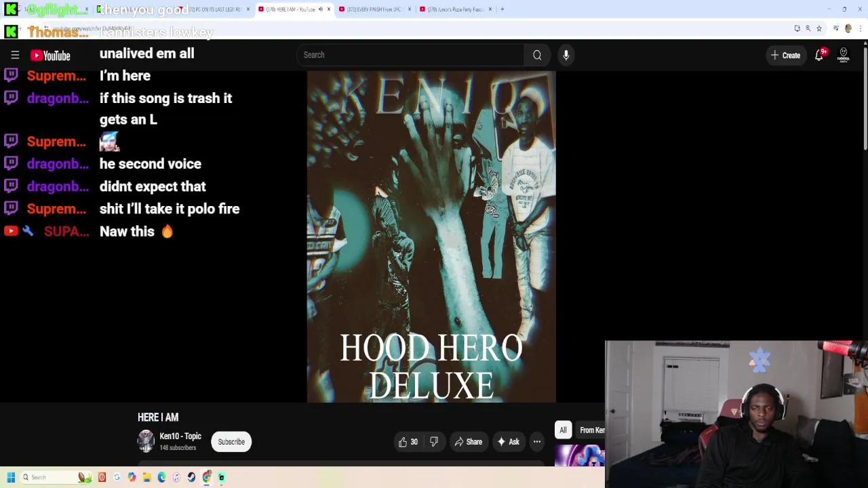
Task: Open more actions three-dot menu
Action: 537,442
